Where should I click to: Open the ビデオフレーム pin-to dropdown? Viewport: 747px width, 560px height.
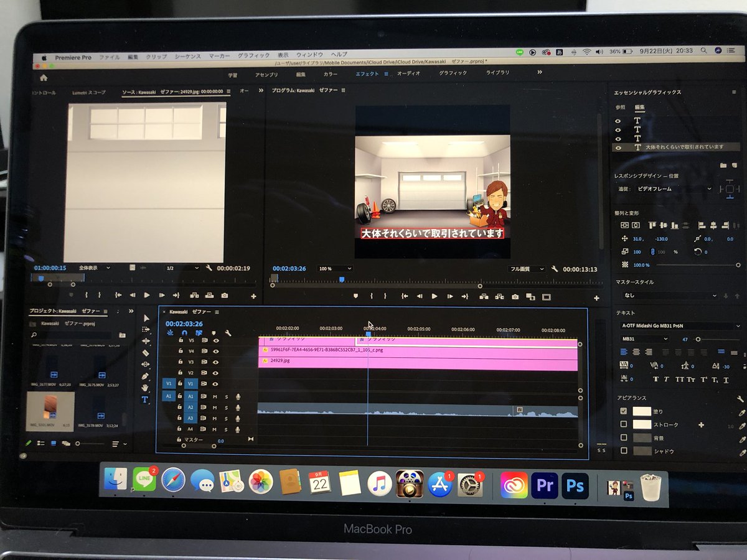point(674,189)
